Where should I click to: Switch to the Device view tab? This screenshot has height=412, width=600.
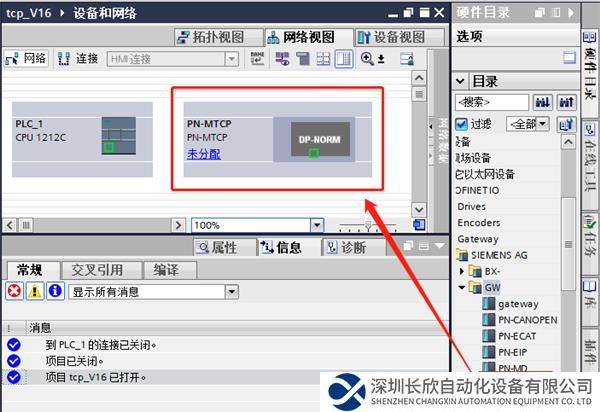pos(388,37)
